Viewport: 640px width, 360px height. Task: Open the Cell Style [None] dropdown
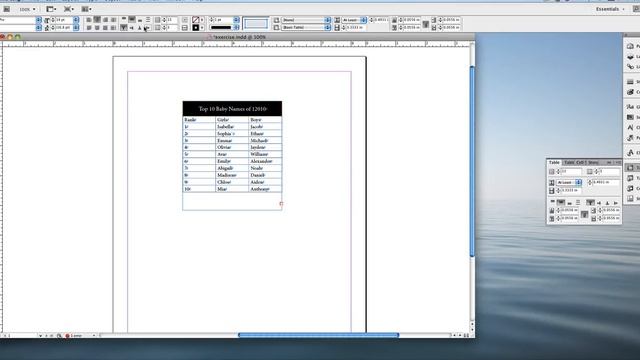[306, 20]
